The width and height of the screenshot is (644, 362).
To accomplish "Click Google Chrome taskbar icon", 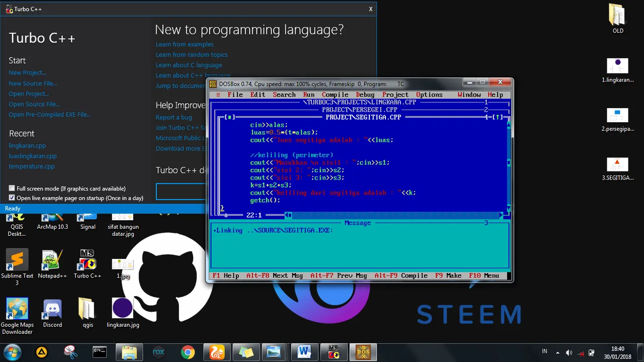I will (x=188, y=352).
